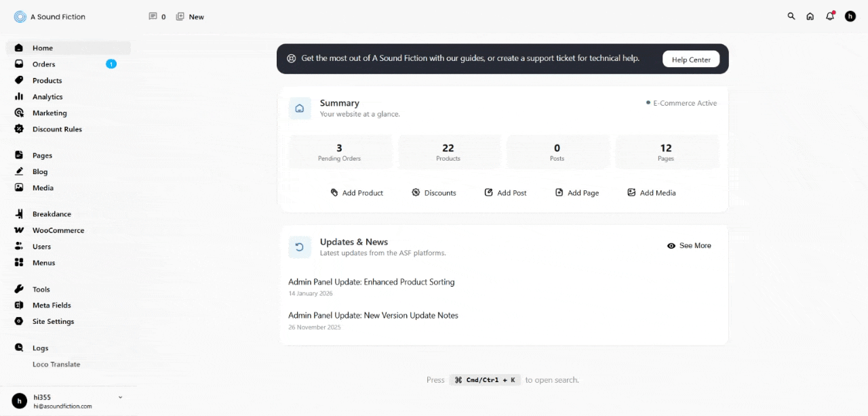The width and height of the screenshot is (868, 416).
Task: Click the New content icon in top bar
Action: [180, 16]
